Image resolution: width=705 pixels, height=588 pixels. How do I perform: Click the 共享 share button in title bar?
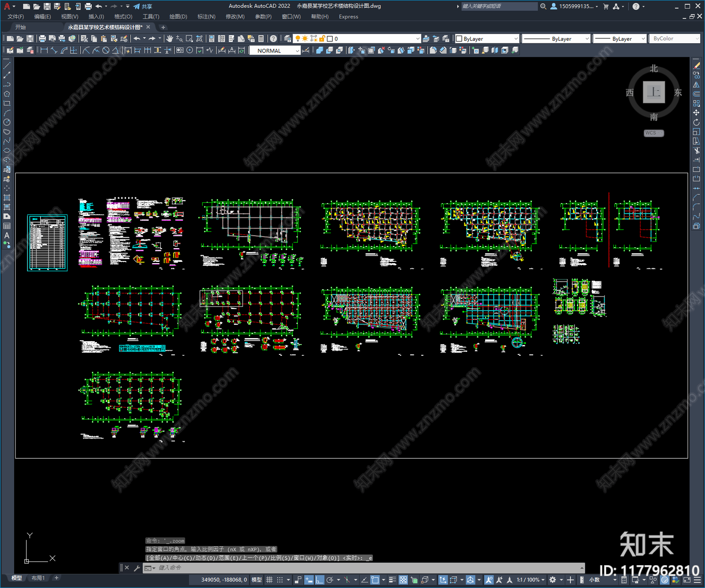point(143,6)
